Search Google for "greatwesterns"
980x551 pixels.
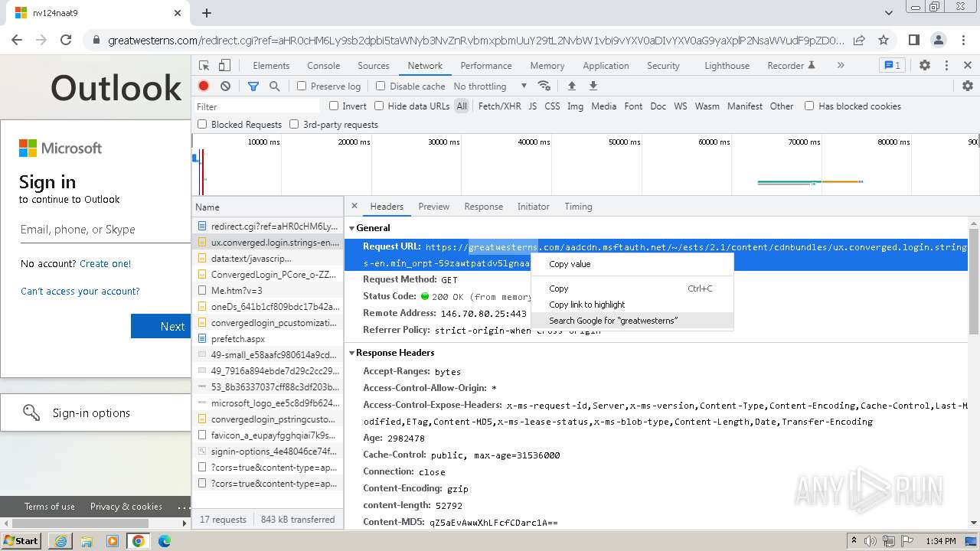click(632, 321)
